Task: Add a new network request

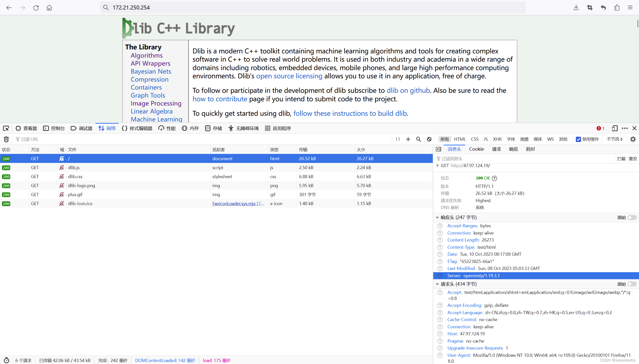Action: coord(408,139)
